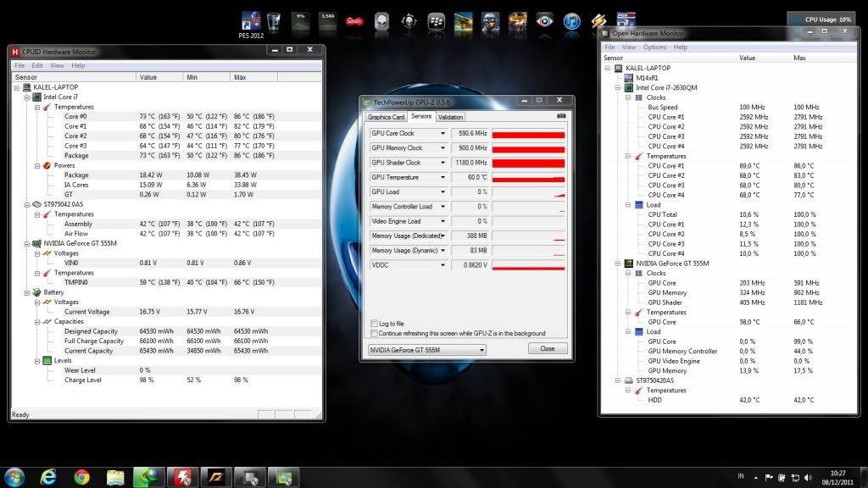Click the Min column header in CPUID monitor
Viewport: 868px width, 488px height.
tap(207, 77)
